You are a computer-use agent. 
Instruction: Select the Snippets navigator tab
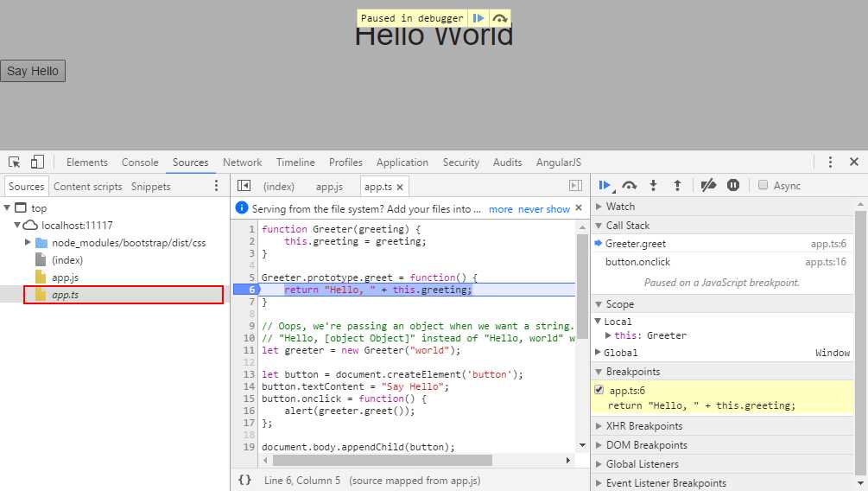150,187
